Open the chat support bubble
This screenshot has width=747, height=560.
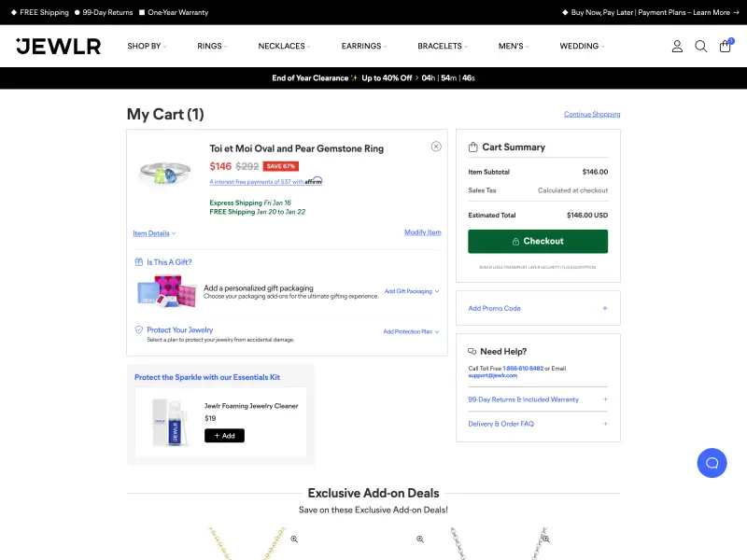click(712, 463)
